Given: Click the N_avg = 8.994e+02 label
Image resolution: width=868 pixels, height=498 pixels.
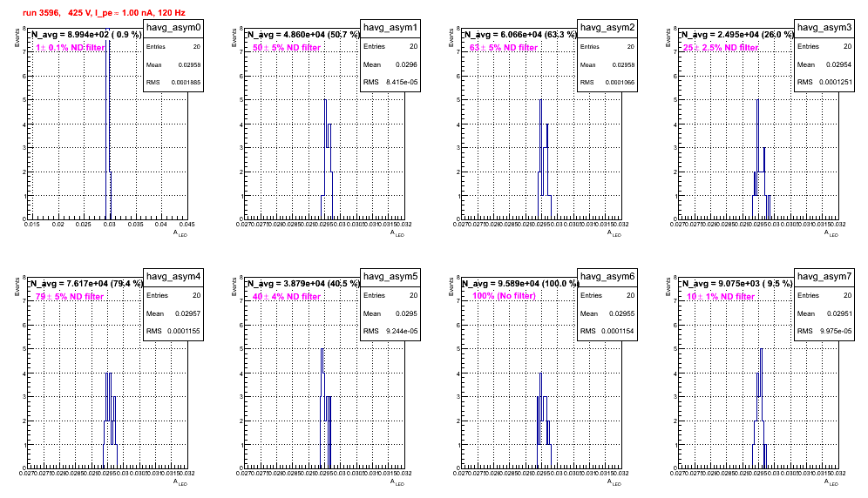Looking at the screenshot, I should coord(86,34).
